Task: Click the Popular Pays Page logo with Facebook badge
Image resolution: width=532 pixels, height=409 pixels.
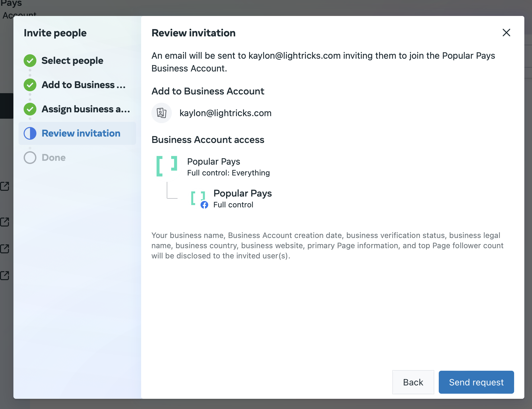Action: (x=199, y=199)
